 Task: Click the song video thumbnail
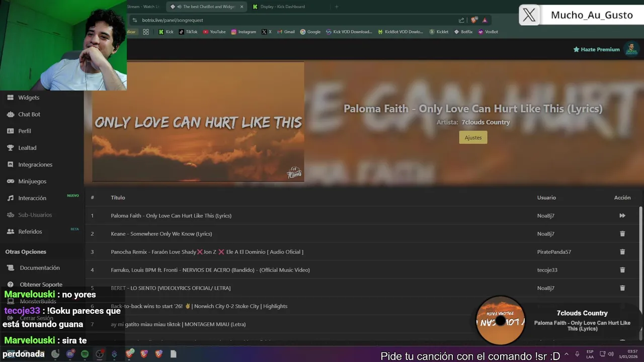(x=198, y=121)
